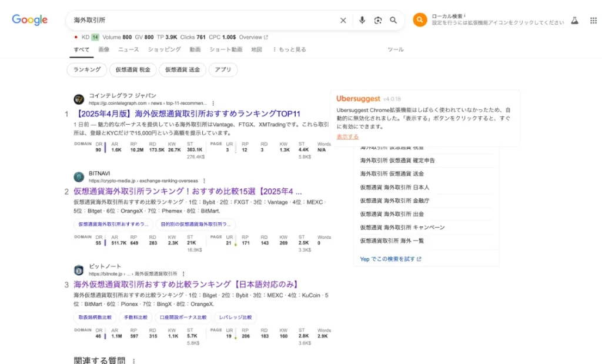Click DR value 55 for BITNAVI
602x364 pixels.
(x=98, y=243)
